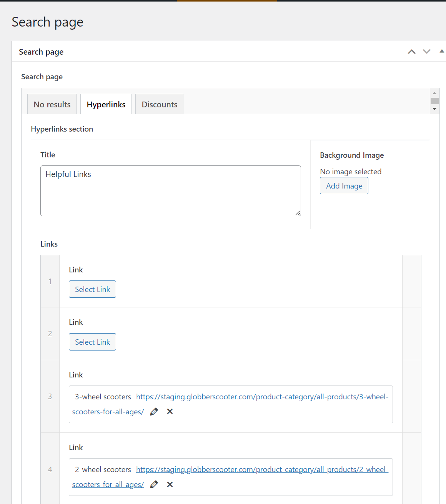Click the scrollbar up arrow above the tabs
This screenshot has width=446, height=504.
click(434, 93)
